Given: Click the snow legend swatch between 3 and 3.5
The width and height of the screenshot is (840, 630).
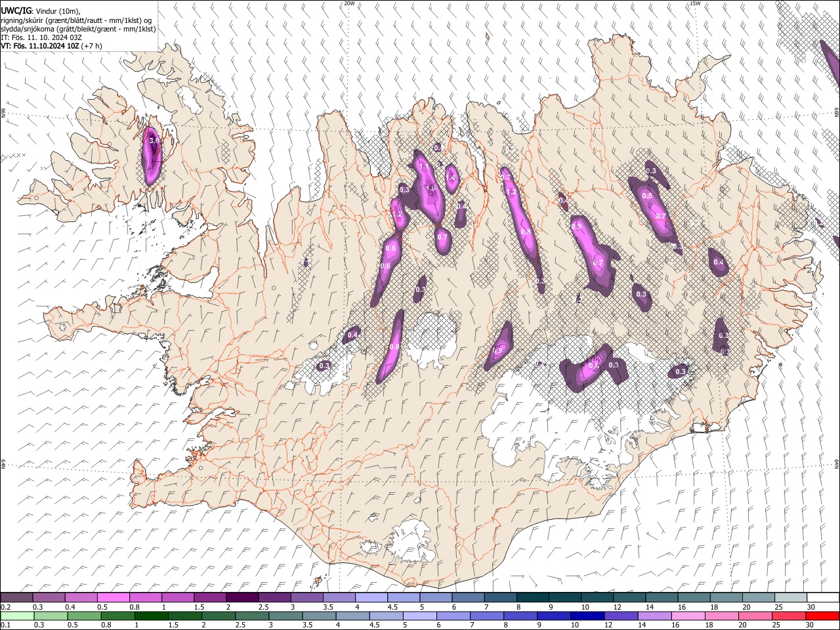Looking at the screenshot, I should [x=307, y=597].
